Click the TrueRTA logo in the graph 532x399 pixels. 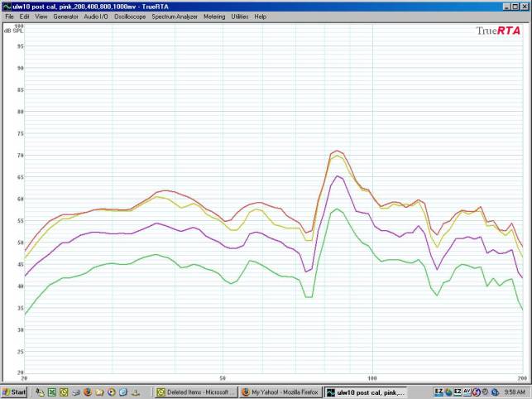[x=497, y=31]
